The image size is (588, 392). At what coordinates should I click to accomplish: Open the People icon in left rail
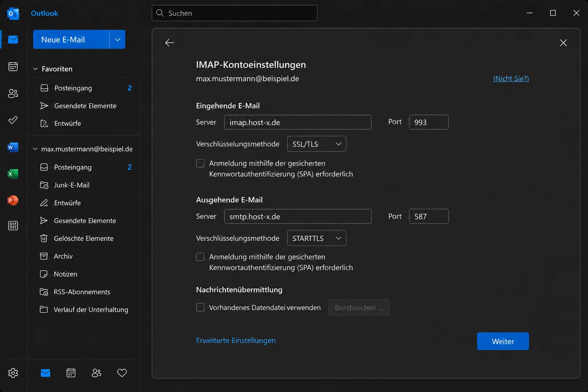point(13,93)
